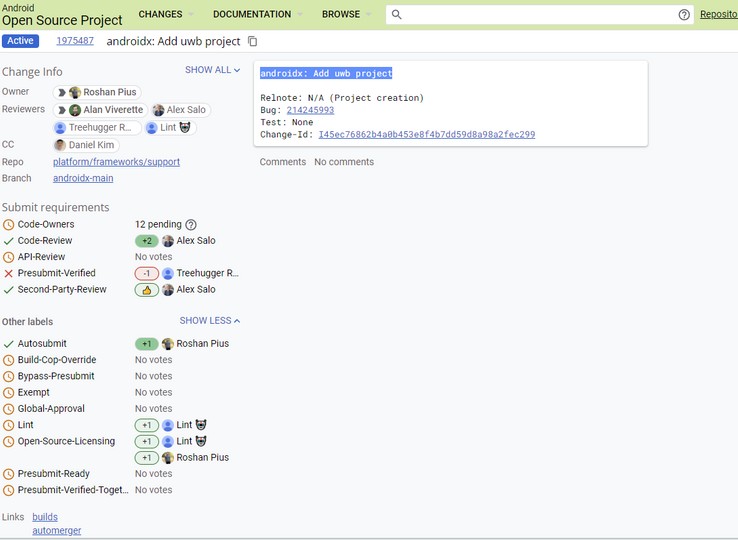738x540 pixels.
Task: Click the search magnifier icon
Action: pos(397,15)
